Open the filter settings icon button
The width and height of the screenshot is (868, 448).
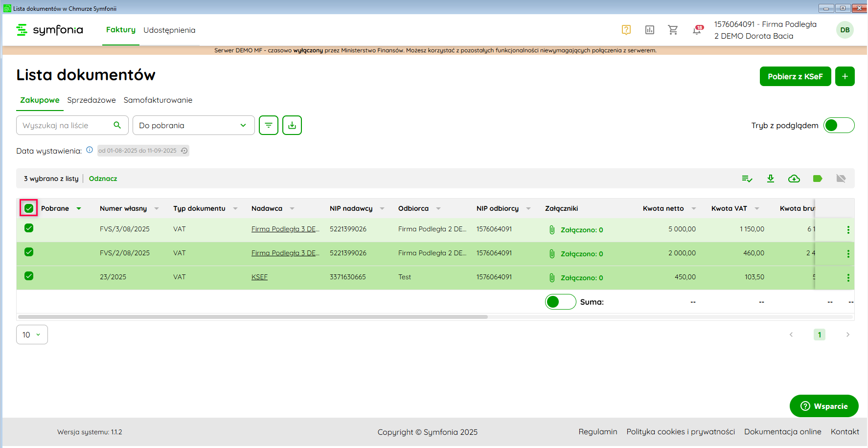(x=268, y=125)
